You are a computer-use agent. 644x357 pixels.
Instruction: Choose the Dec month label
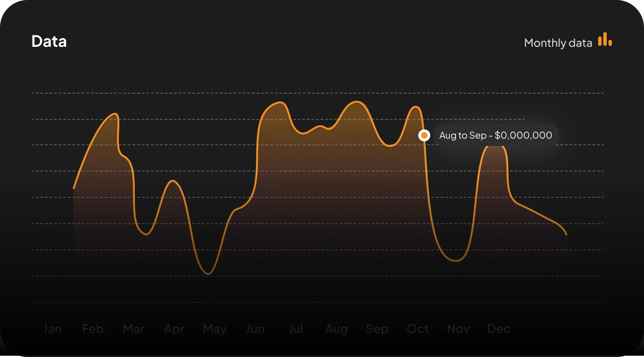(499, 329)
